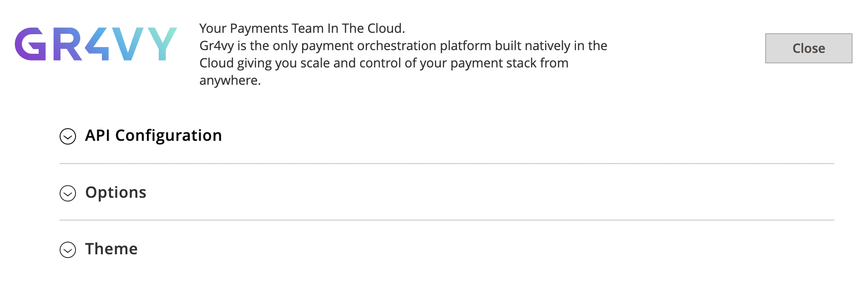868x288 pixels.
Task: Expand the Options section heading
Action: (116, 193)
